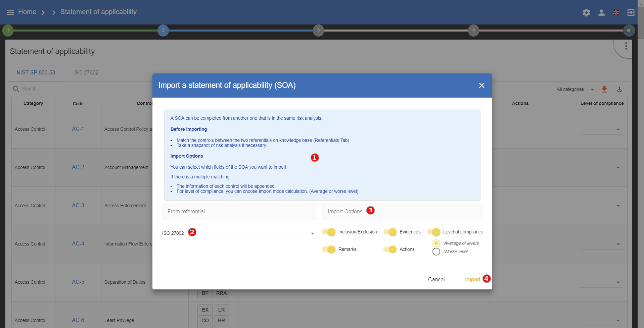
Task: Click the red import SOA download icon
Action: (x=604, y=89)
